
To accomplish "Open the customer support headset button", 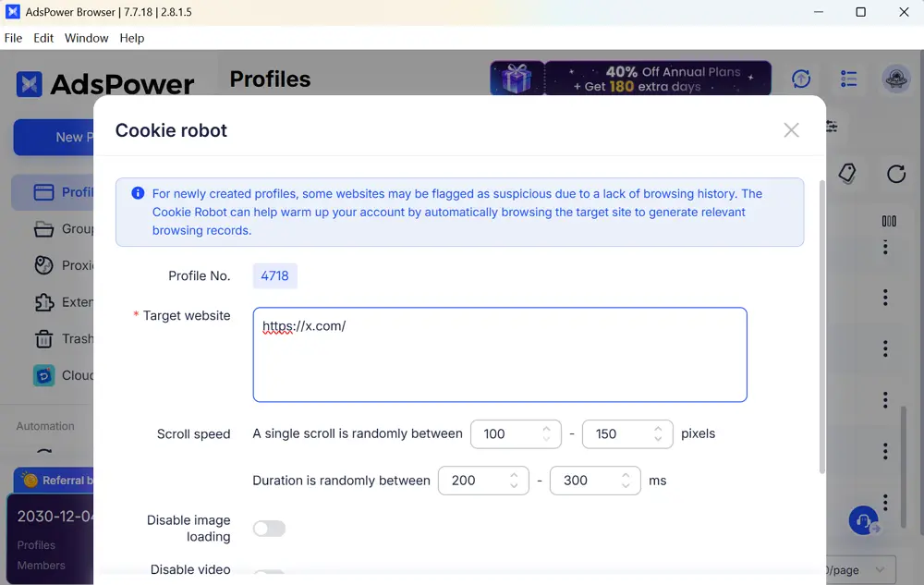I will coord(863,520).
